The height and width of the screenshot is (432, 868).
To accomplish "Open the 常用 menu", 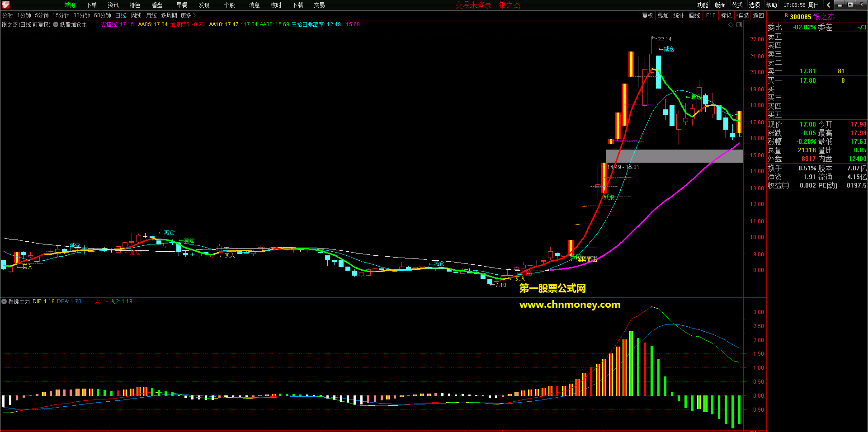I will tap(70, 5).
